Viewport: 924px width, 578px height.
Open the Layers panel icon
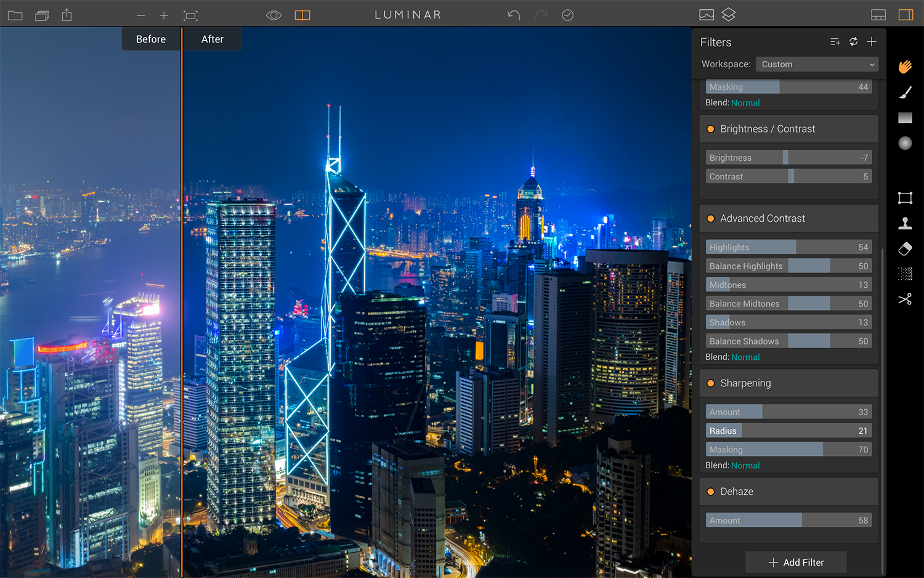coord(729,15)
